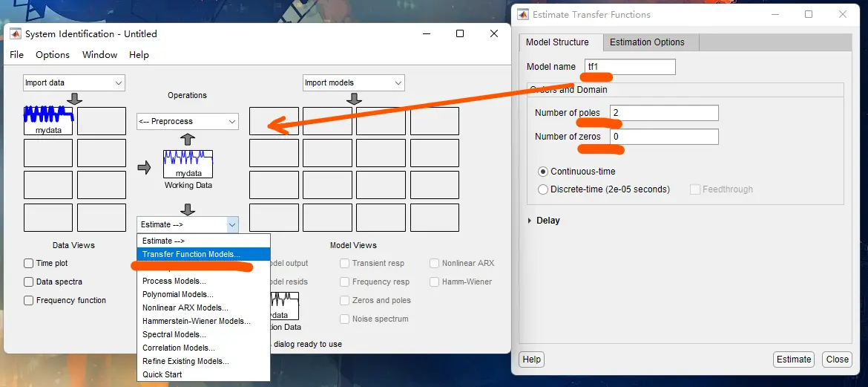Screen dimensions: 868x387
Task: Click the Number of zeros field
Action: 664,137
